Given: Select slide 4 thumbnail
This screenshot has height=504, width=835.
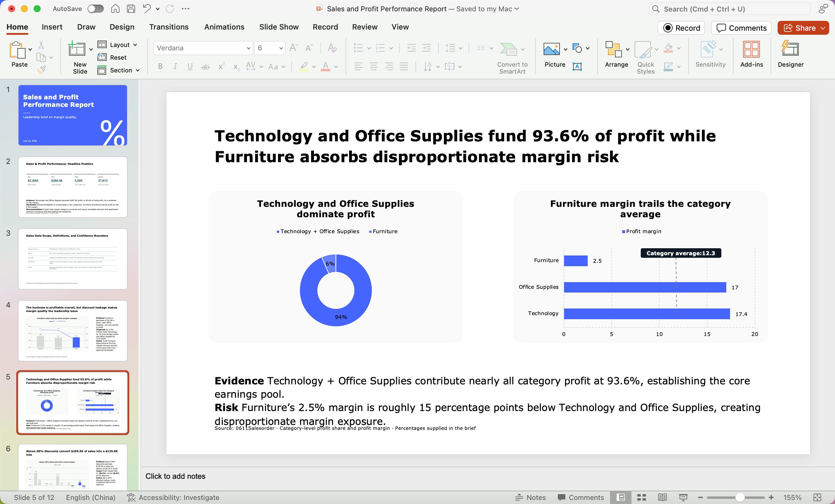Looking at the screenshot, I should (72, 331).
